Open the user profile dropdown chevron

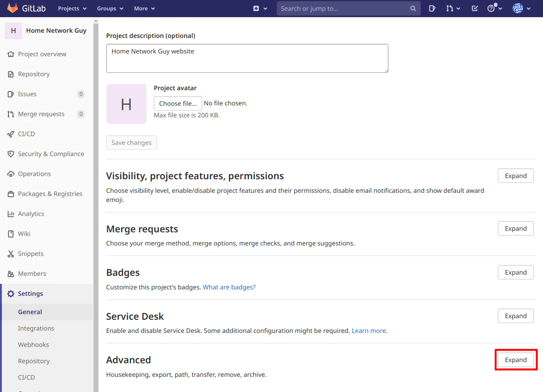[x=529, y=8]
